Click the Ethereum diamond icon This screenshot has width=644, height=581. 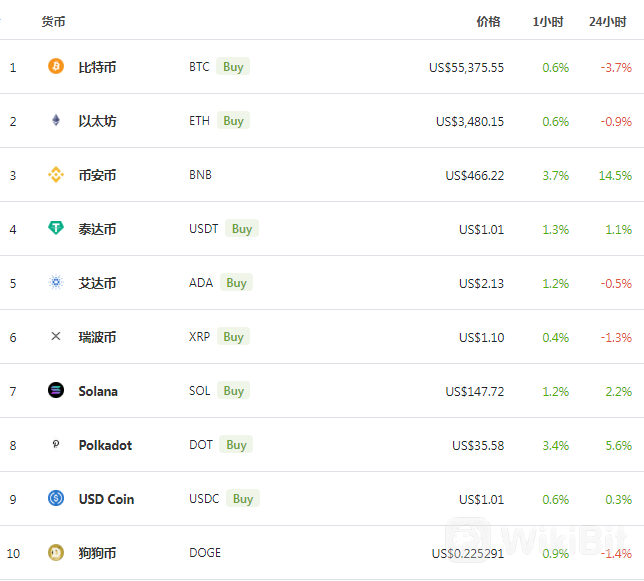(x=56, y=120)
